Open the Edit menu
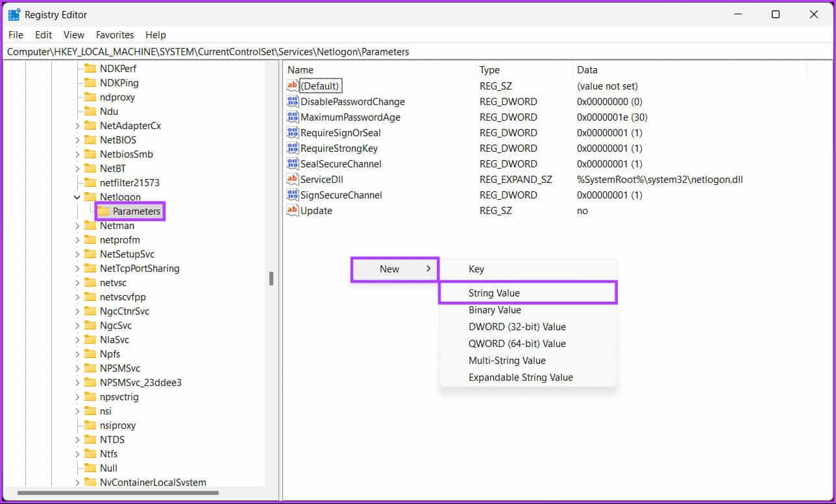 pyautogui.click(x=43, y=34)
